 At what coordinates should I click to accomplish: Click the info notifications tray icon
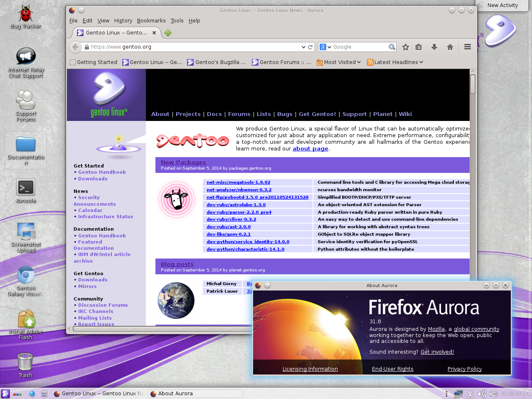446,394
